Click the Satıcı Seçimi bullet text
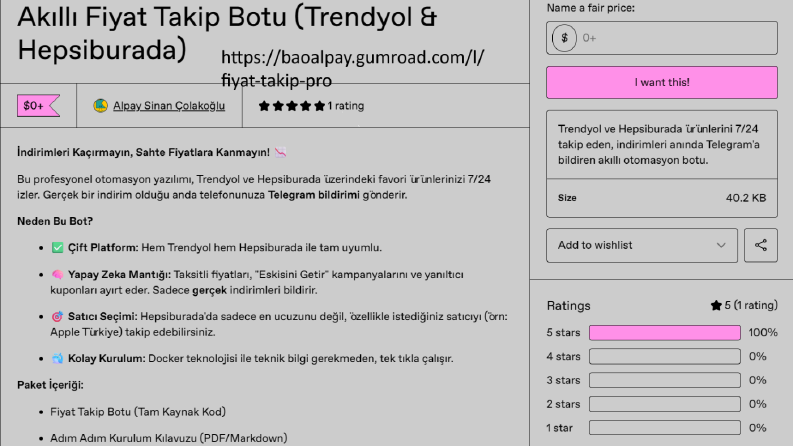793x446 pixels. [279, 324]
